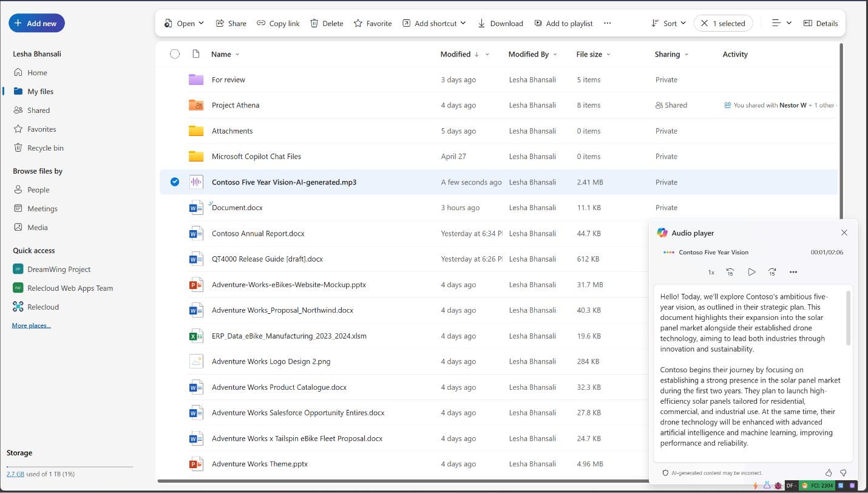Play the Contoso Five Year Vision audio
The height and width of the screenshot is (493, 868).
[751, 272]
